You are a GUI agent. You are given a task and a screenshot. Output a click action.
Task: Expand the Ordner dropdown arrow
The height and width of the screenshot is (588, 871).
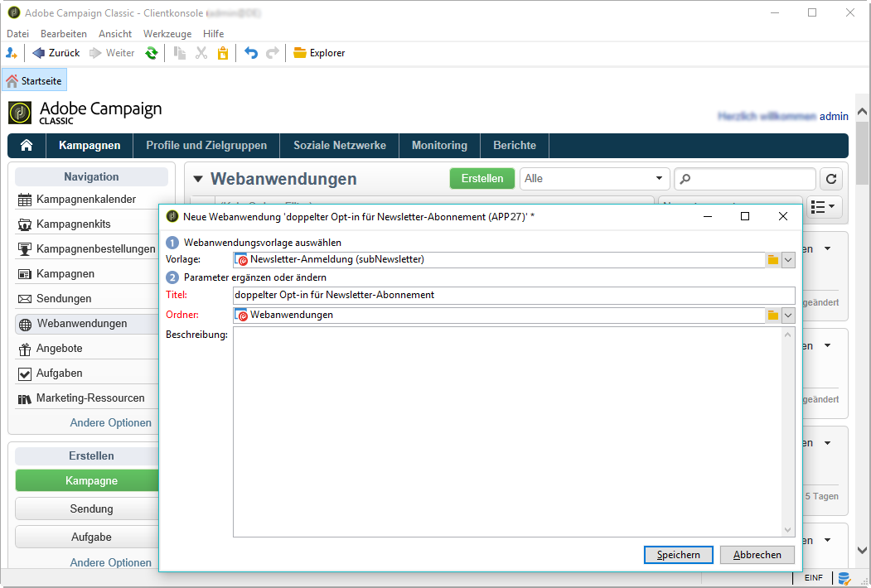coord(788,316)
